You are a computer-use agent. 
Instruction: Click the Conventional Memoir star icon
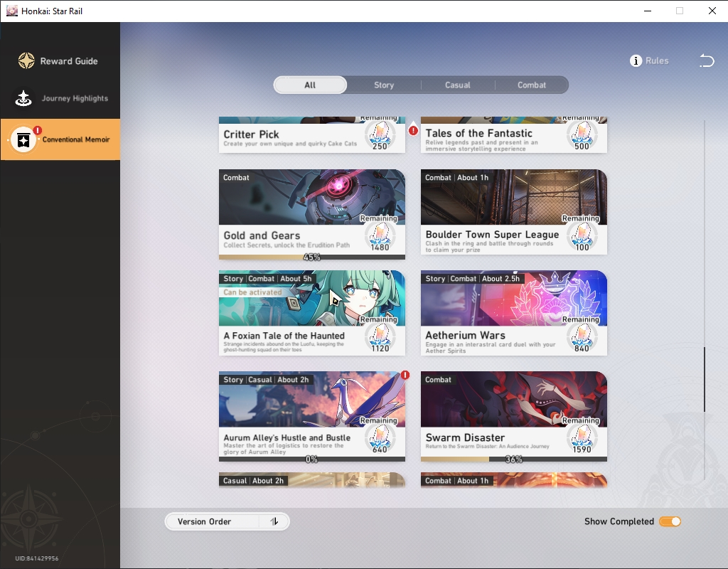[23, 139]
